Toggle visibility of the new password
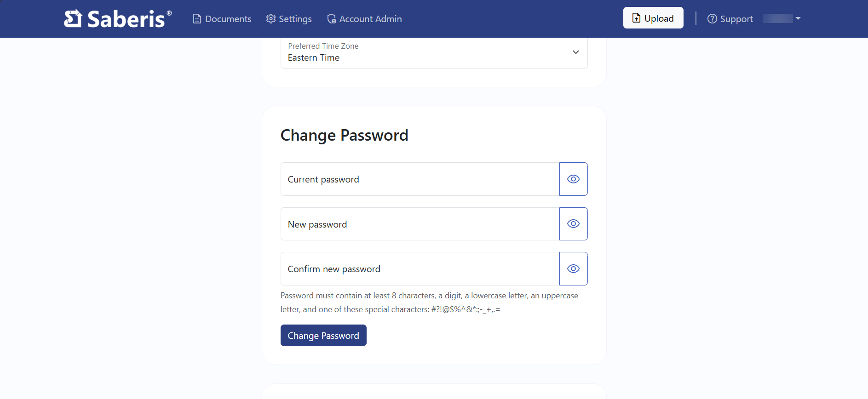Viewport: 868px width, 399px height. pyautogui.click(x=573, y=224)
